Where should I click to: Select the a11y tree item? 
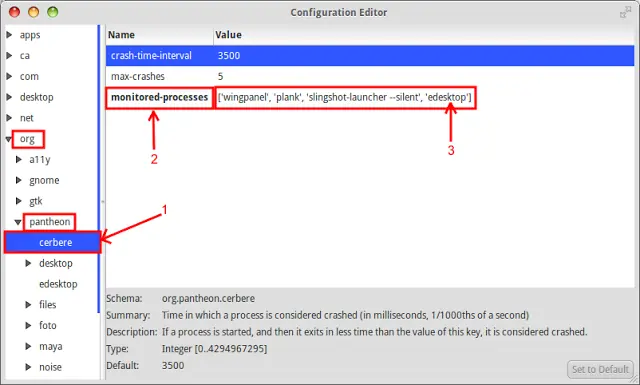tap(40, 160)
